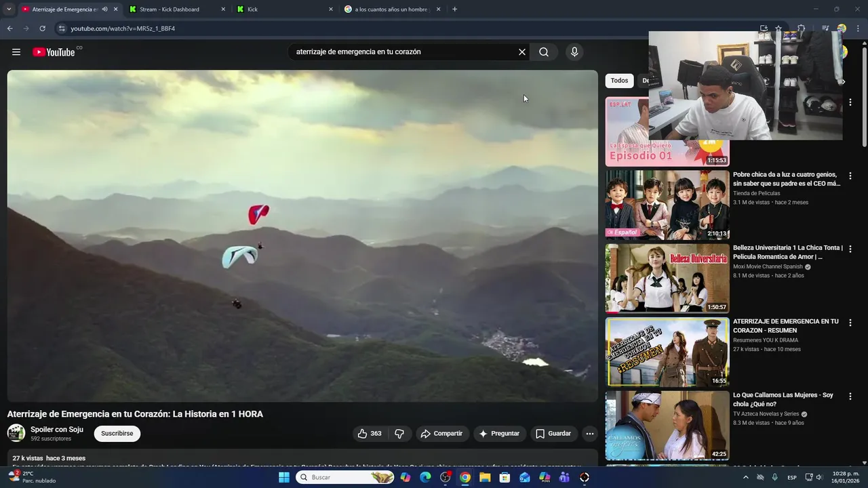
Task: Open options menu for Lo Que Callamos video
Action: (850, 396)
